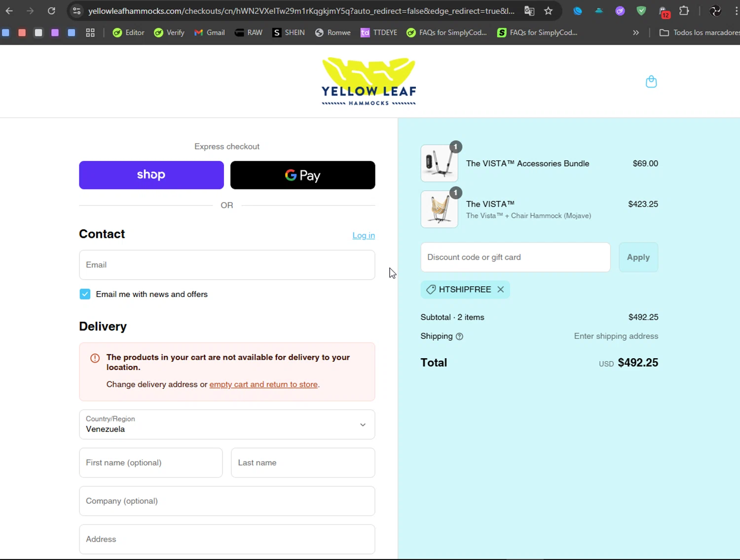Image resolution: width=740 pixels, height=560 pixels.
Task: Go back with the browser back arrow
Action: (9, 11)
